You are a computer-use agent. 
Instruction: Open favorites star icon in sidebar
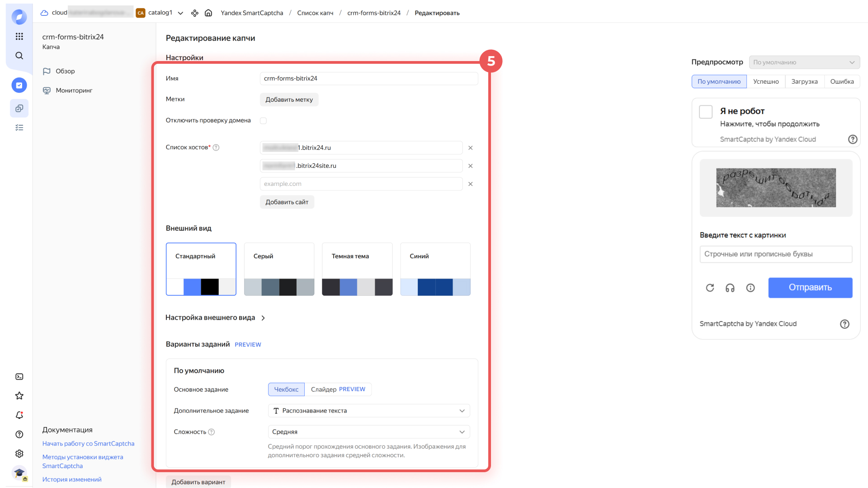pos(19,396)
